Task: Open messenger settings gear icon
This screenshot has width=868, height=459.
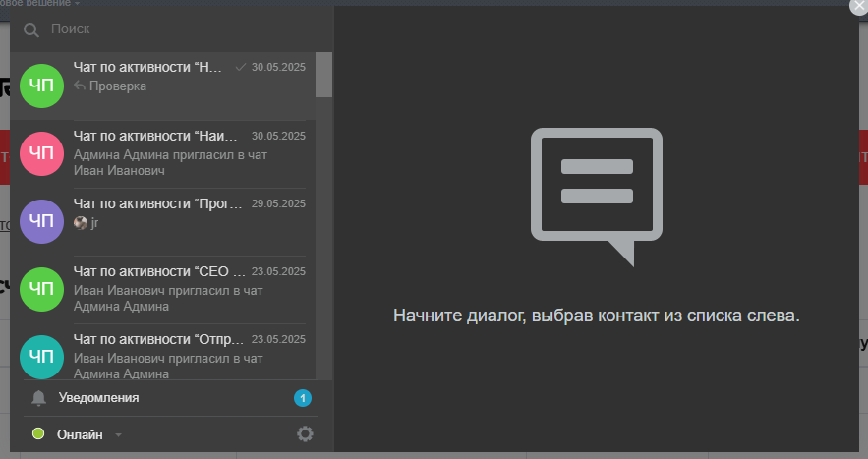Action: point(305,434)
